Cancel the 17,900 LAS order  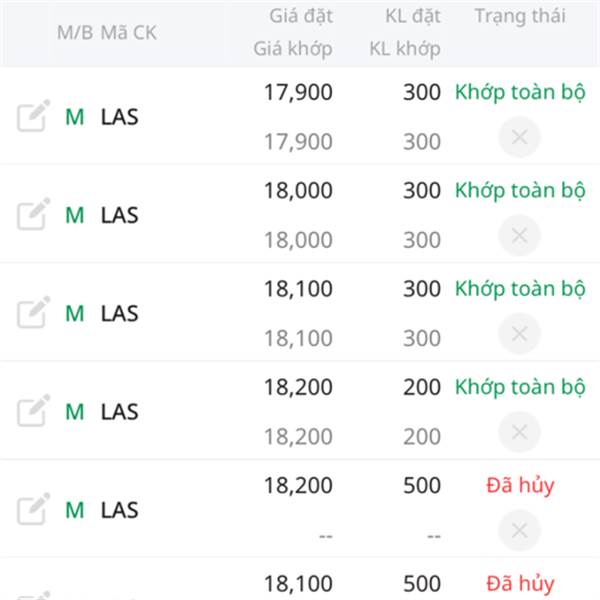(519, 137)
